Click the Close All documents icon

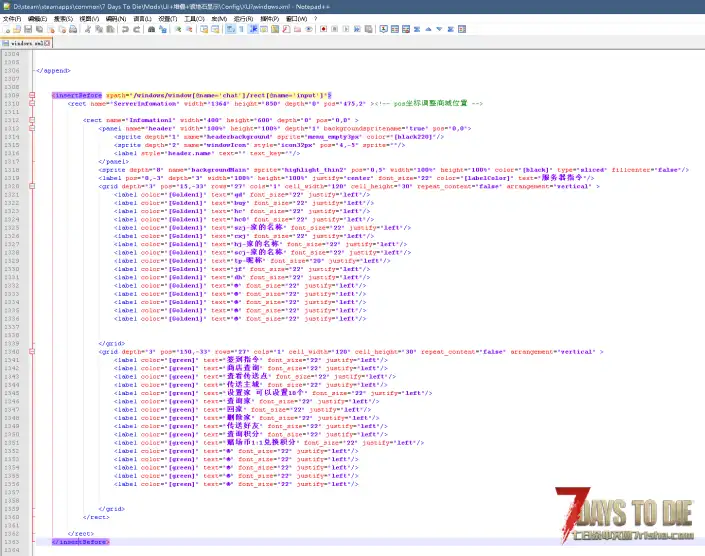[x=62, y=29]
